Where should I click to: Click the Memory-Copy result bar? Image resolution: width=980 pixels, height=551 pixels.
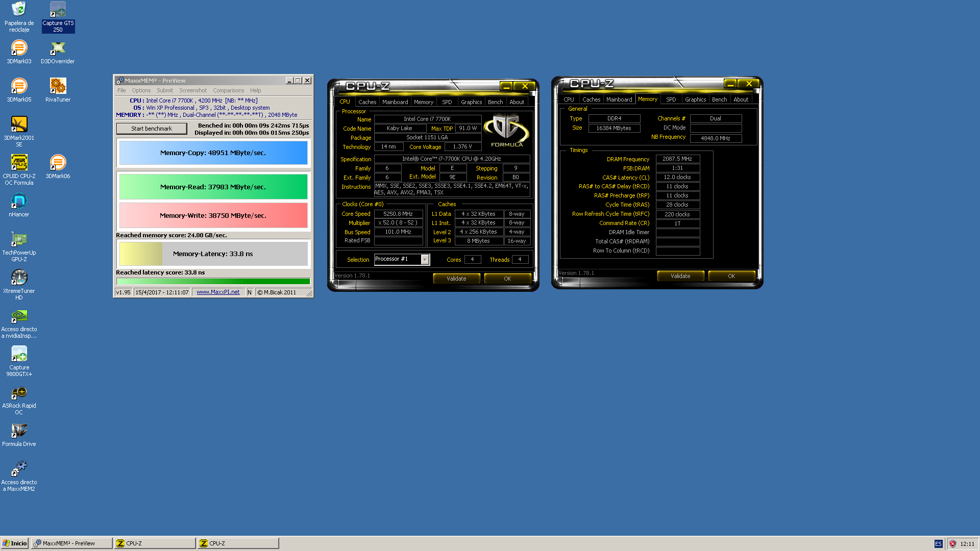(213, 153)
